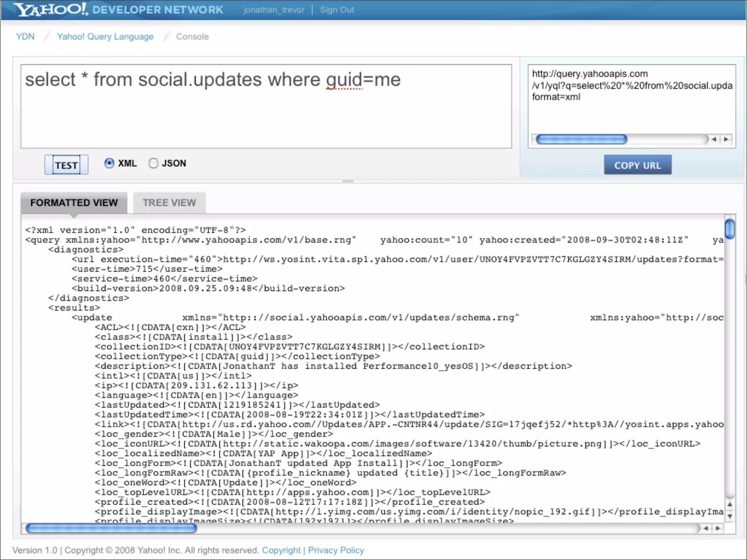
Task: Click the <loc_iconURL> line
Action: click(x=398, y=444)
